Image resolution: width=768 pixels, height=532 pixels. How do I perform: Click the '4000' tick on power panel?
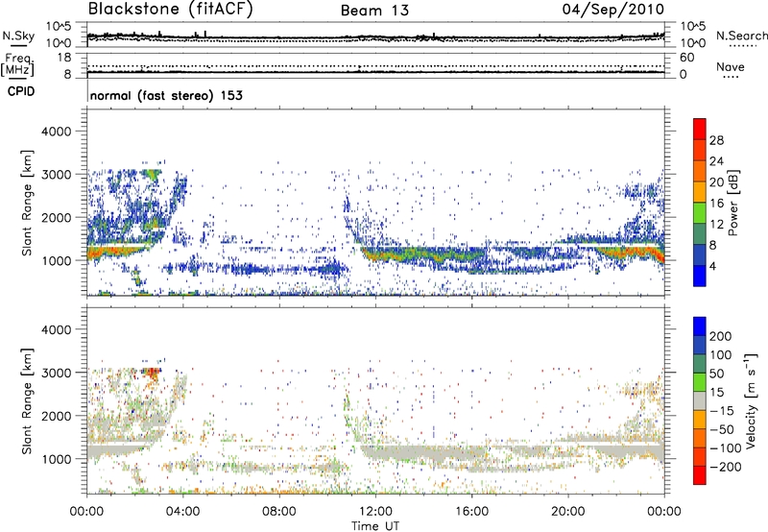tap(56, 132)
